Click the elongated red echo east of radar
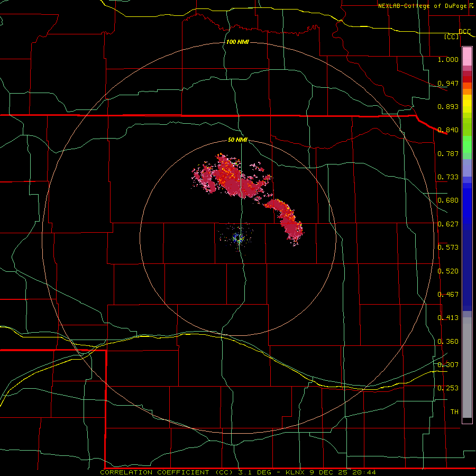476x476 pixels. point(285,221)
